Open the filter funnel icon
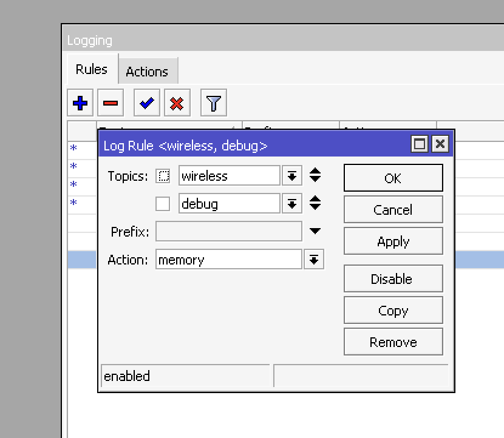The width and height of the screenshot is (504, 438). click(213, 103)
